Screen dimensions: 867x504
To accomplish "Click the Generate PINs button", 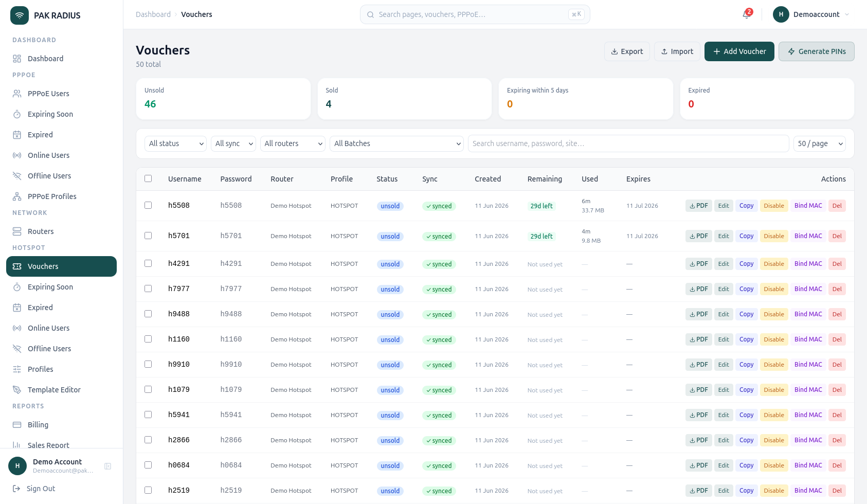I will point(817,51).
